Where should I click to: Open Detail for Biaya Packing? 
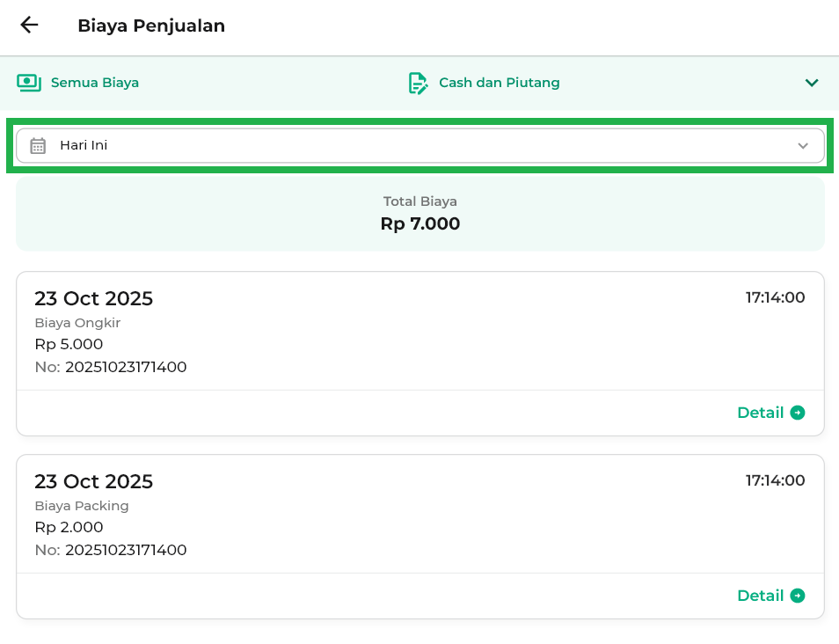coord(760,596)
